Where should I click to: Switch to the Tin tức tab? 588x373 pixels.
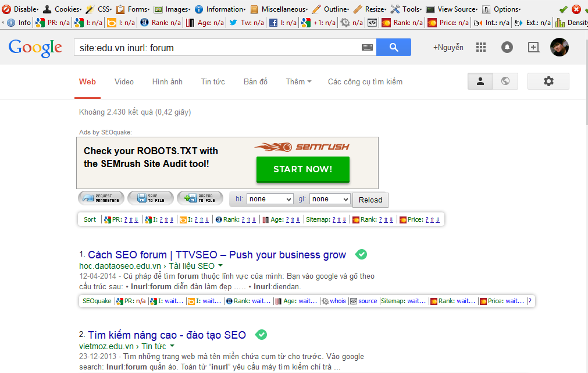pyautogui.click(x=213, y=82)
